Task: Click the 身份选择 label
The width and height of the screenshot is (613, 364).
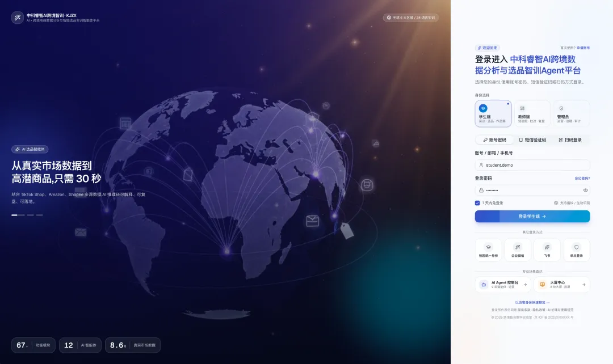Action: point(482,95)
